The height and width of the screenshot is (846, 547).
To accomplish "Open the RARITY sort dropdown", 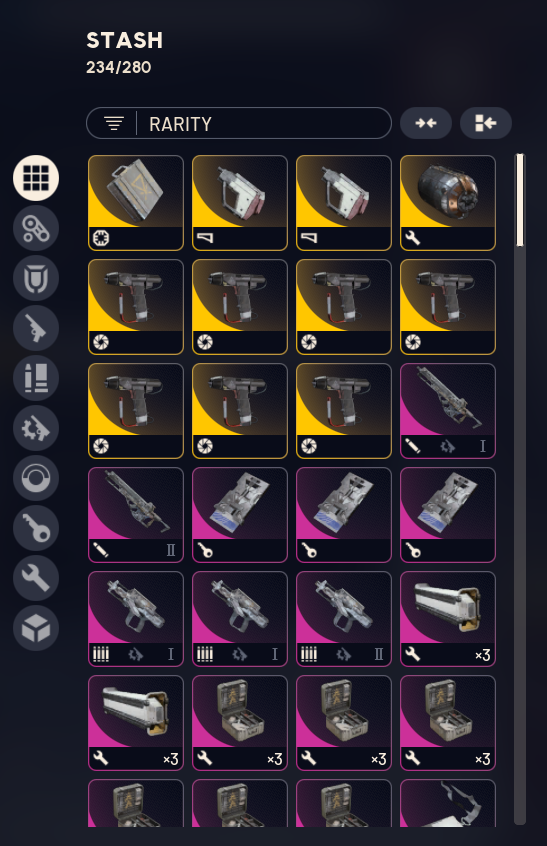I will click(x=239, y=124).
